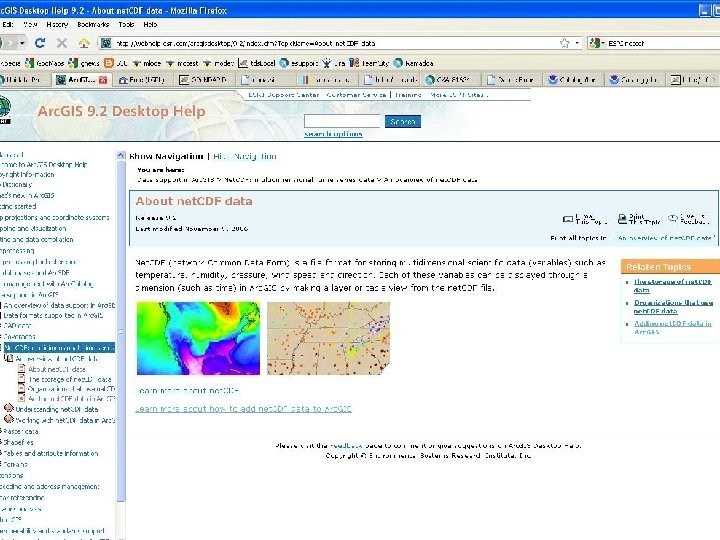Expand the Shapefiles tree node

click(x=1, y=442)
